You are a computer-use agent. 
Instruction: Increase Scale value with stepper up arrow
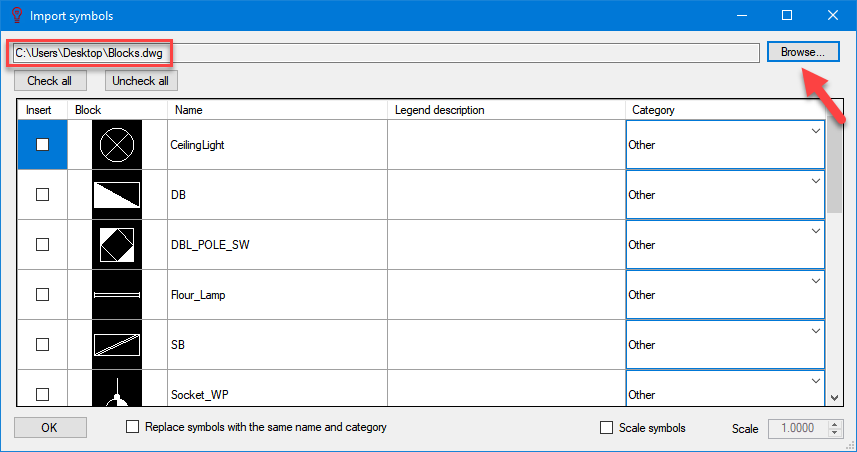[x=835, y=424]
